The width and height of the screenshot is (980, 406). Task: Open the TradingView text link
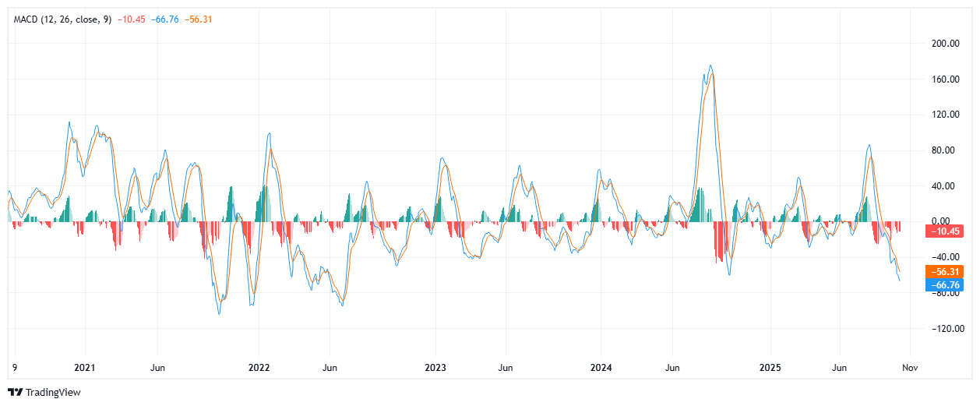pos(53,393)
